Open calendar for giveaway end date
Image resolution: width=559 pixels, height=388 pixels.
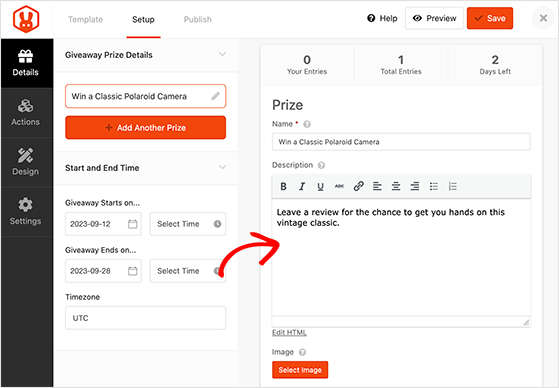tap(133, 271)
